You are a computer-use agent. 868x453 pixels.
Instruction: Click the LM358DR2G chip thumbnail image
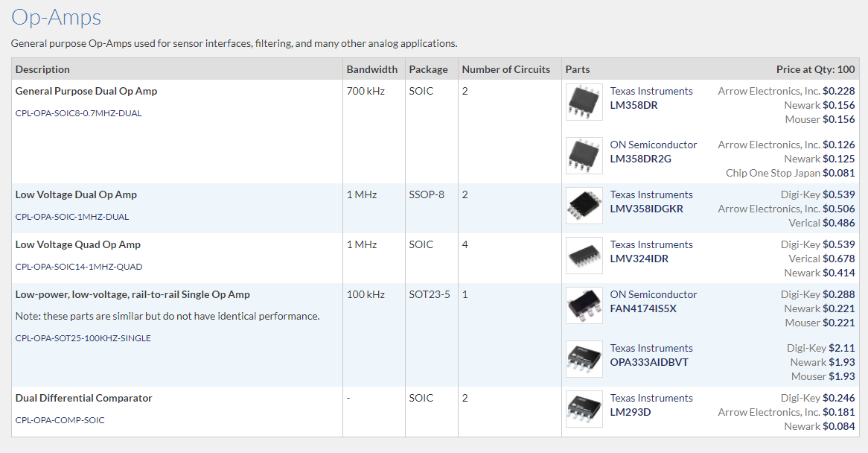tap(584, 156)
